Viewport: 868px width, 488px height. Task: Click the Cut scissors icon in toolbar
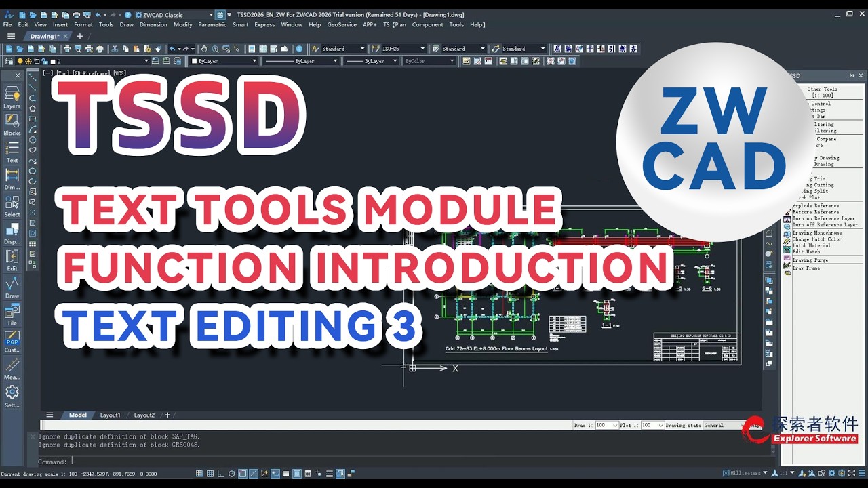pos(115,49)
